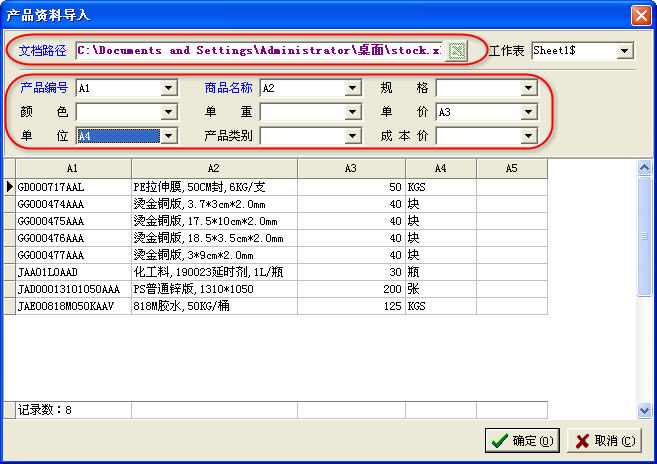Click the price cell 200
Viewport: 657px width, 464px height.
(352, 289)
